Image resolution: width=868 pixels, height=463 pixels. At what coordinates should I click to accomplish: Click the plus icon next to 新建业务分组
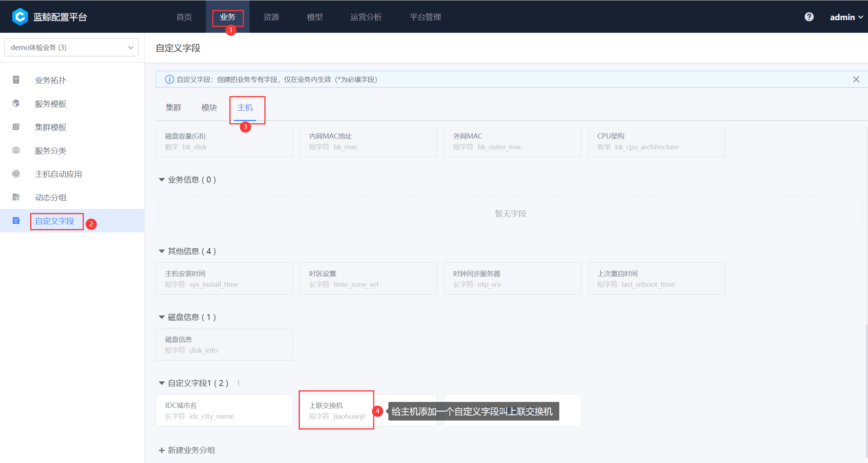(162, 450)
